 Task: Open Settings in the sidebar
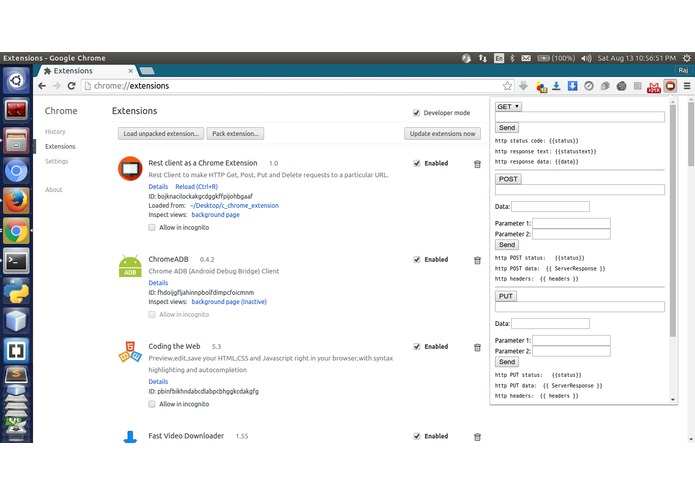pyautogui.click(x=56, y=161)
